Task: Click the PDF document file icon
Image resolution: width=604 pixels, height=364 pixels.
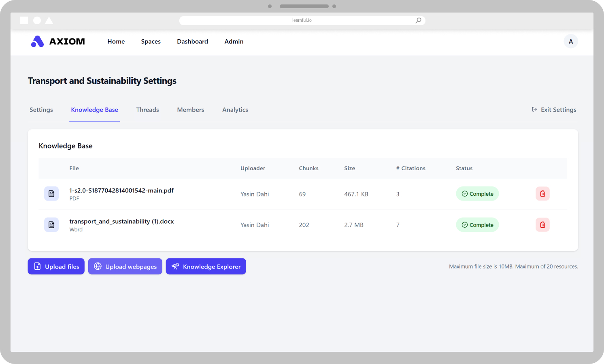Action: [x=51, y=194]
